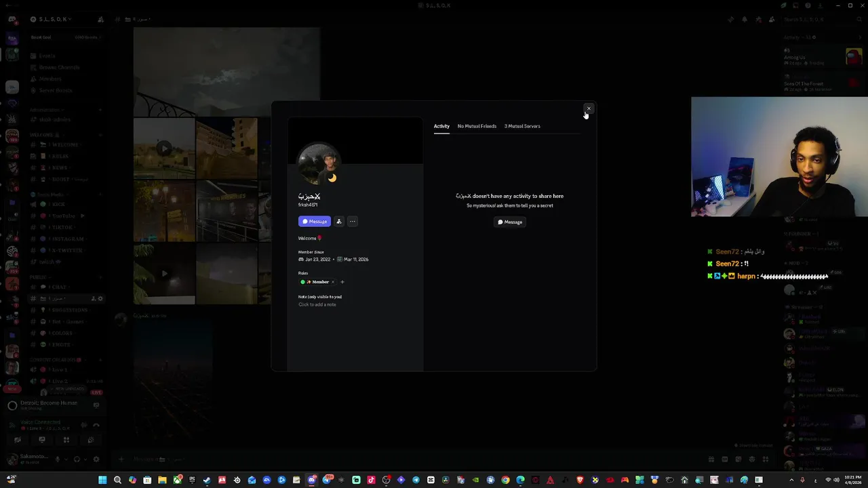Collapse the PUBLIC channel category
The height and width of the screenshot is (488, 868).
coord(39,277)
